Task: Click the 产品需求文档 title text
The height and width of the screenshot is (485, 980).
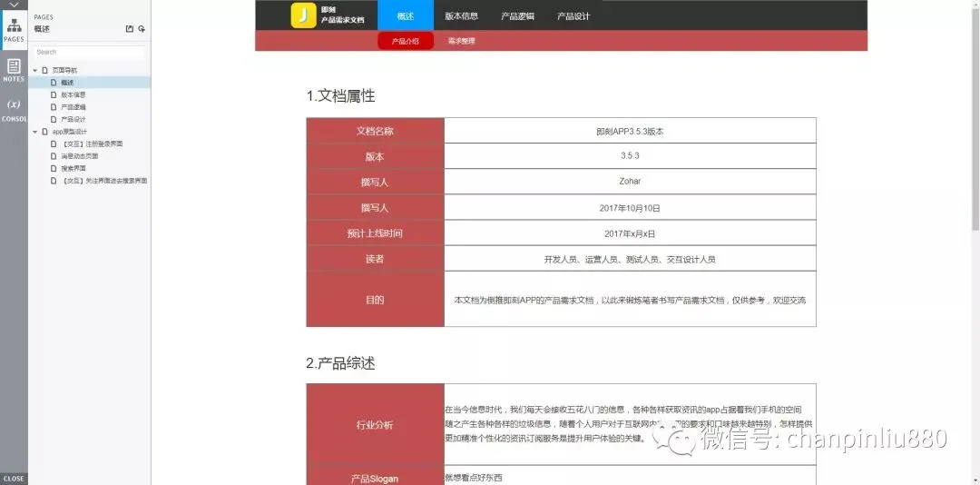Action: coord(342,20)
